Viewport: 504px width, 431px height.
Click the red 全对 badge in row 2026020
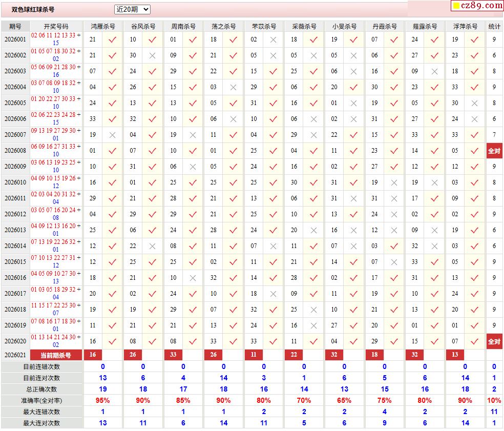pos(494,341)
